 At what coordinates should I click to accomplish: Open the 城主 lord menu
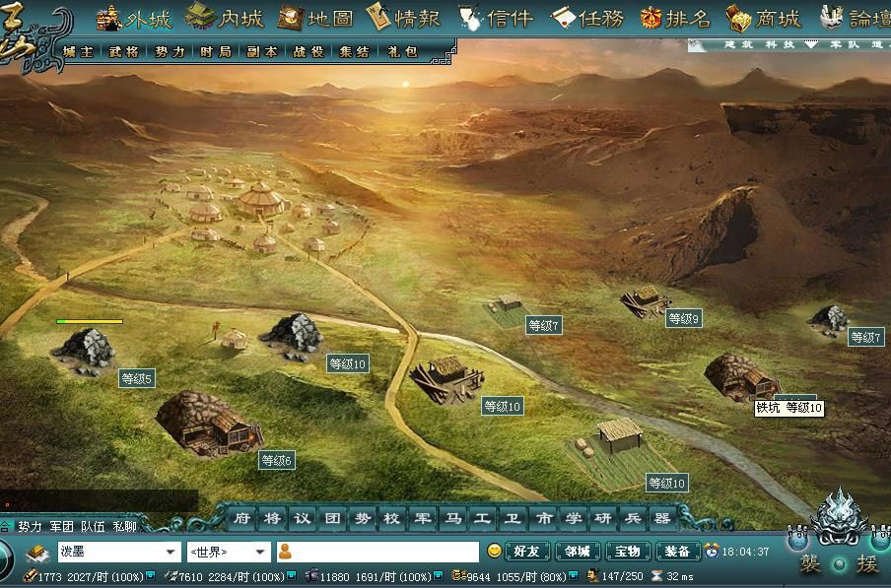coord(78,51)
